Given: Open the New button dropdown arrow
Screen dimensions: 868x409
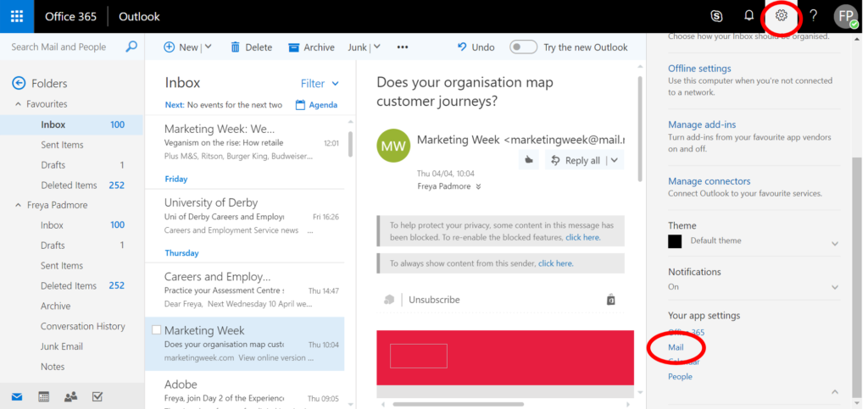Looking at the screenshot, I should point(209,47).
